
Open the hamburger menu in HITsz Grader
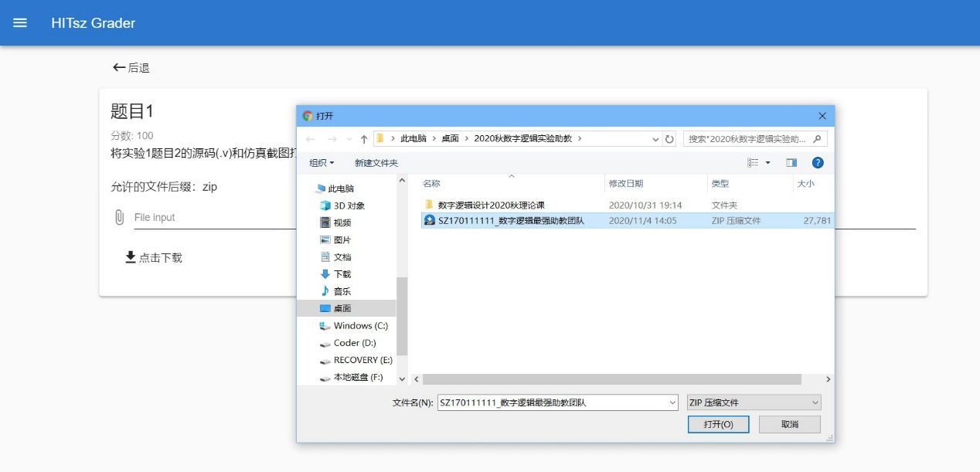coord(20,23)
